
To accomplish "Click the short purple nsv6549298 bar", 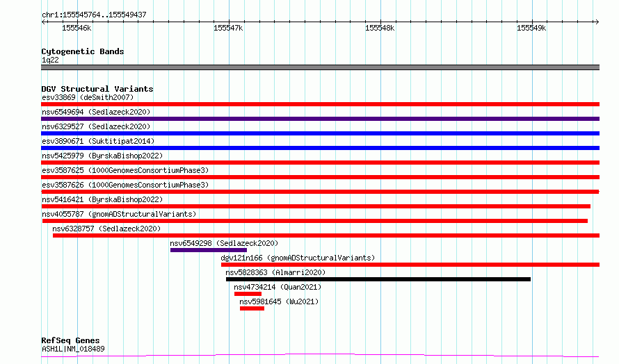I will (209, 250).
